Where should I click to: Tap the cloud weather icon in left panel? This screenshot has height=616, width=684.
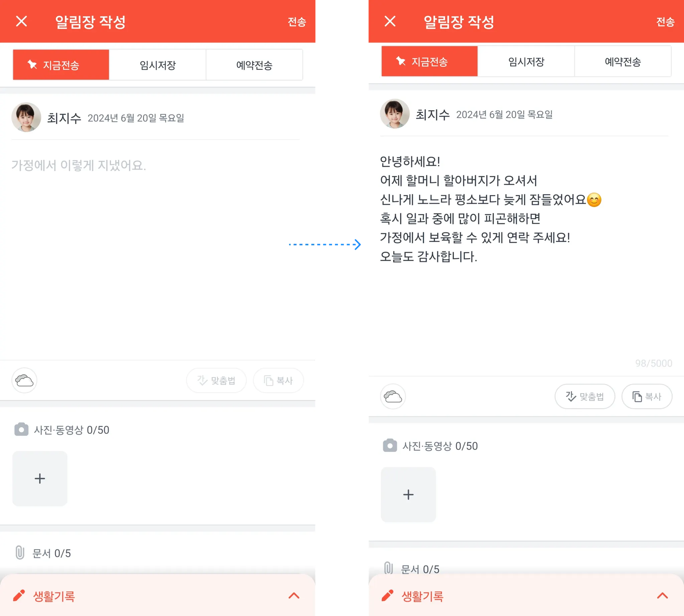click(24, 380)
